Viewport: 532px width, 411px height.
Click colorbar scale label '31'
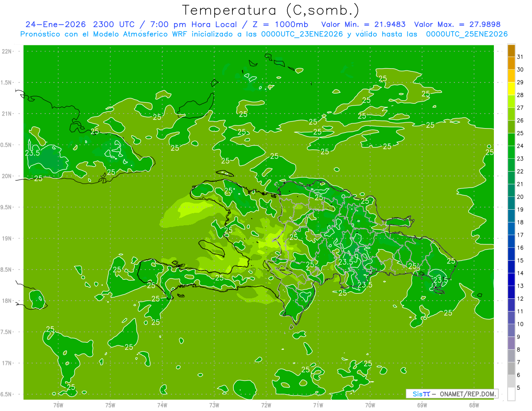[520, 57]
